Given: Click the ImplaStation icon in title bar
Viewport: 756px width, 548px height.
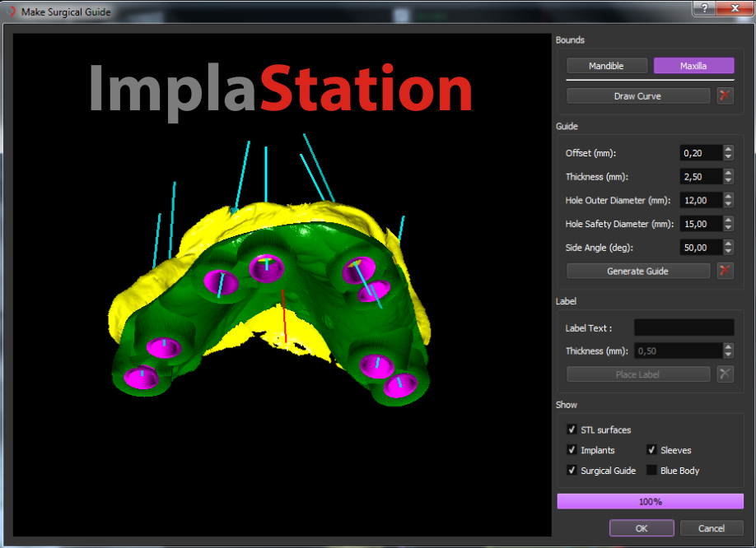Looking at the screenshot, I should click(11, 12).
